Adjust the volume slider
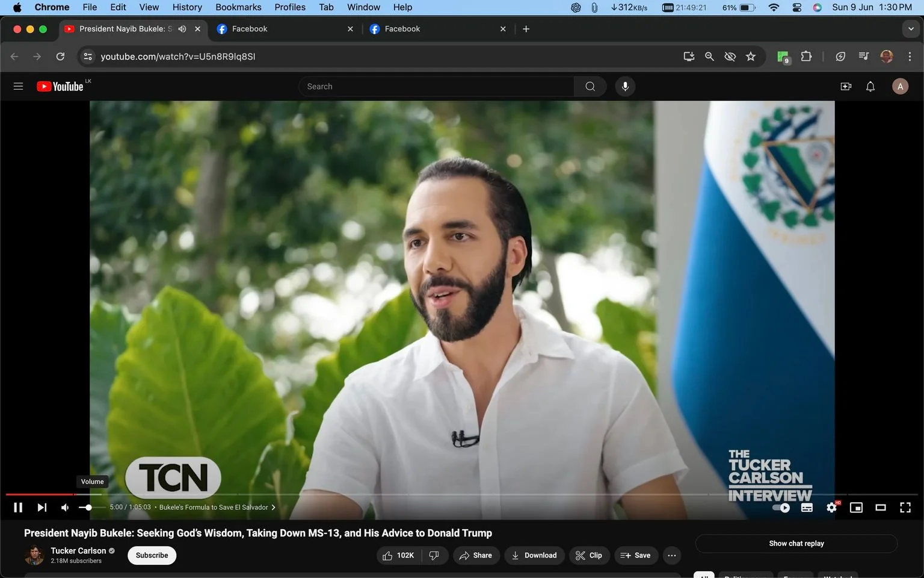The width and height of the screenshot is (924, 578). (x=93, y=508)
